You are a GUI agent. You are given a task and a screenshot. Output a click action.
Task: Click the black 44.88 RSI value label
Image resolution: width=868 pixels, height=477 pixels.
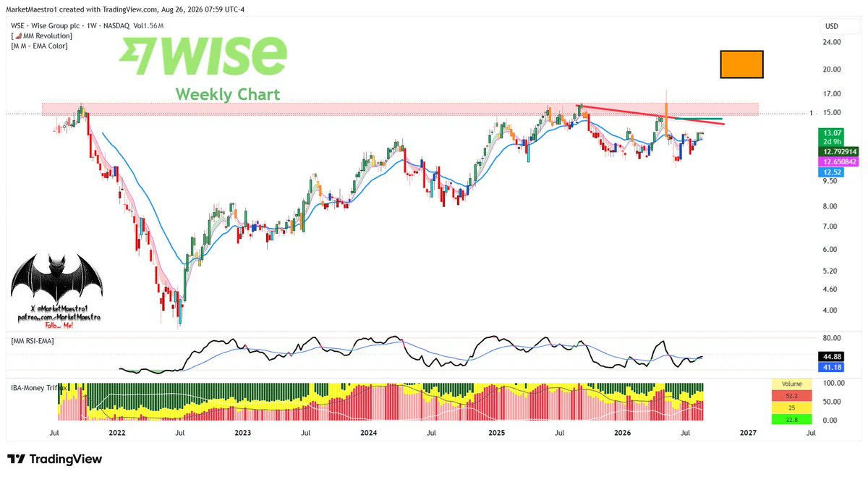(x=830, y=357)
